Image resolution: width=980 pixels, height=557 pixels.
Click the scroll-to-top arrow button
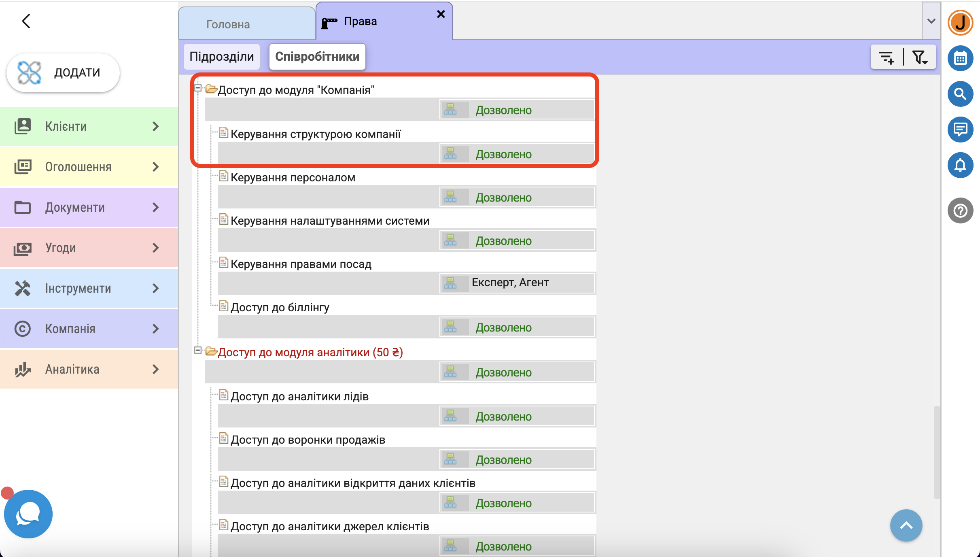[x=906, y=525]
